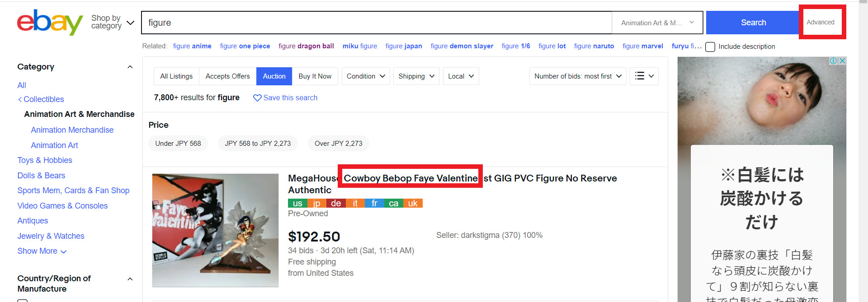Click related search figure demon slayer

462,46
